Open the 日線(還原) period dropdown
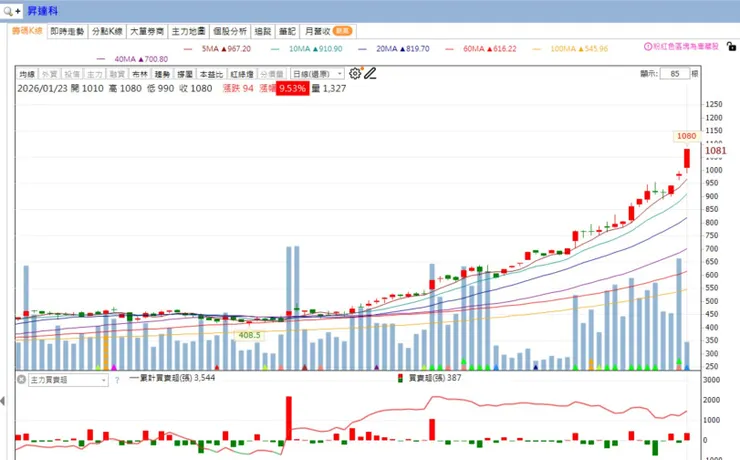The width and height of the screenshot is (740, 460). tap(317, 74)
